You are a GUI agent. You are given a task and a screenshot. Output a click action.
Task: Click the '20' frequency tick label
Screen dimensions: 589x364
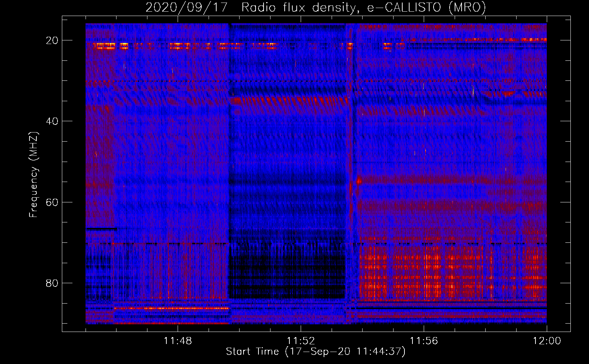pos(52,40)
